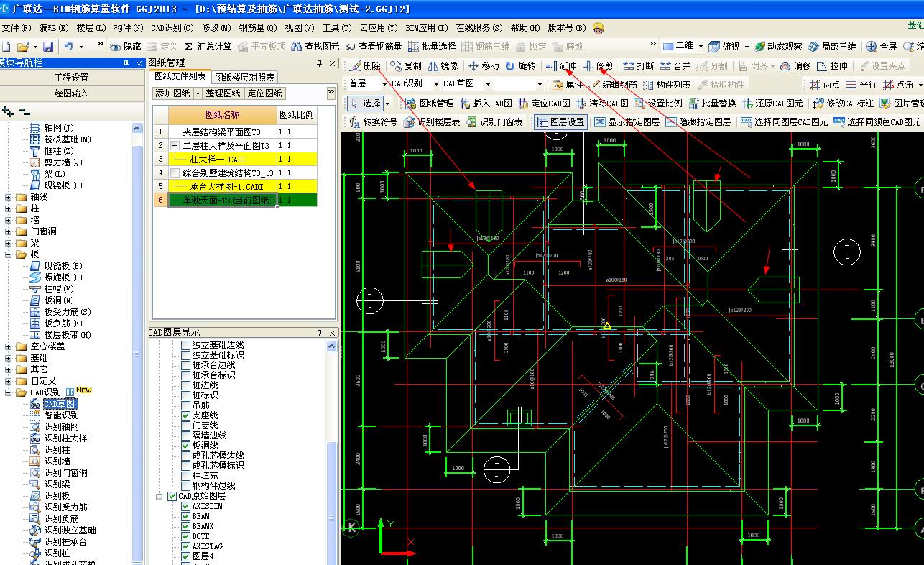Select the 合并 (Merge) tool
This screenshot has width=924, height=565.
[x=675, y=65]
